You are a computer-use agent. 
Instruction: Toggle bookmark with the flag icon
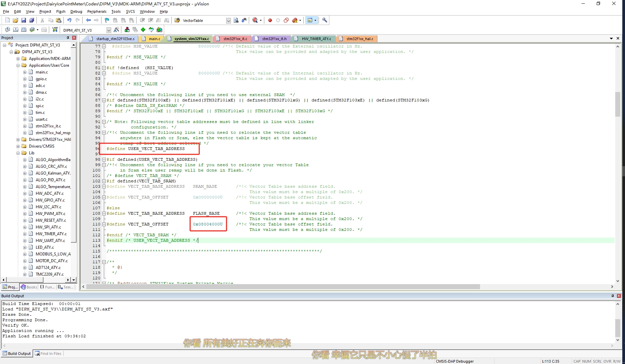tap(107, 21)
